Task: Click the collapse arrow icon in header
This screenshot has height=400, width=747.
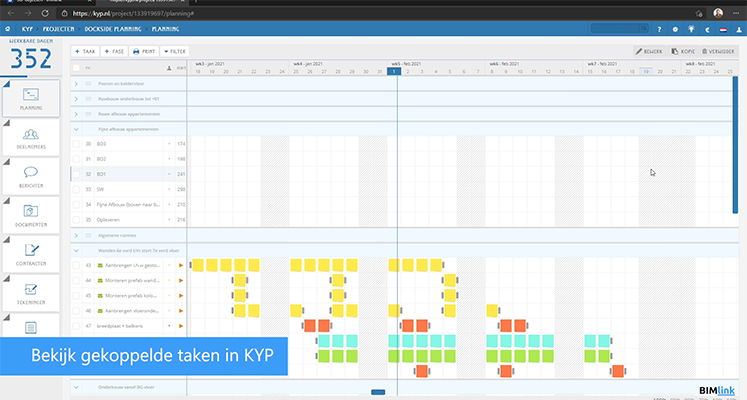Action: click(707, 29)
